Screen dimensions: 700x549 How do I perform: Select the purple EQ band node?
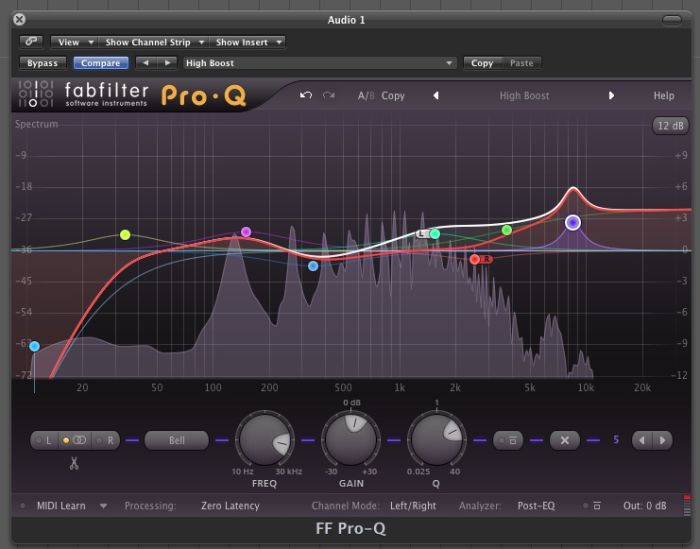(x=572, y=222)
